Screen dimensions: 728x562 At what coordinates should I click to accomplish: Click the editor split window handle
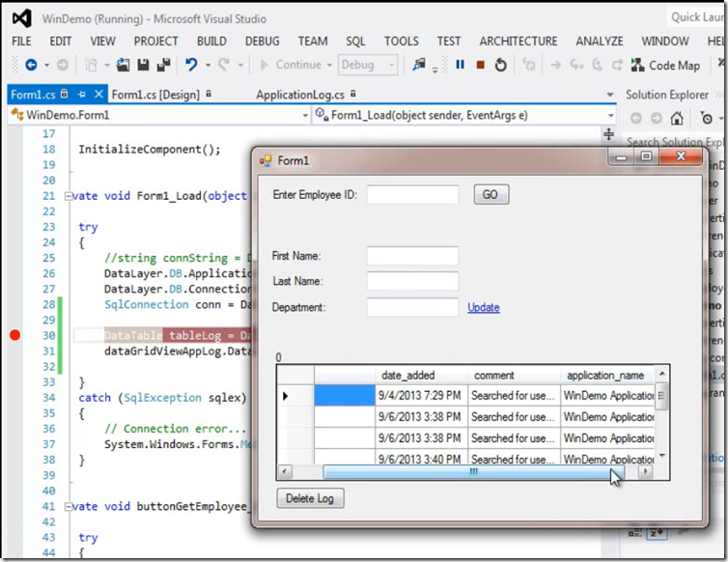pyautogui.click(x=608, y=134)
